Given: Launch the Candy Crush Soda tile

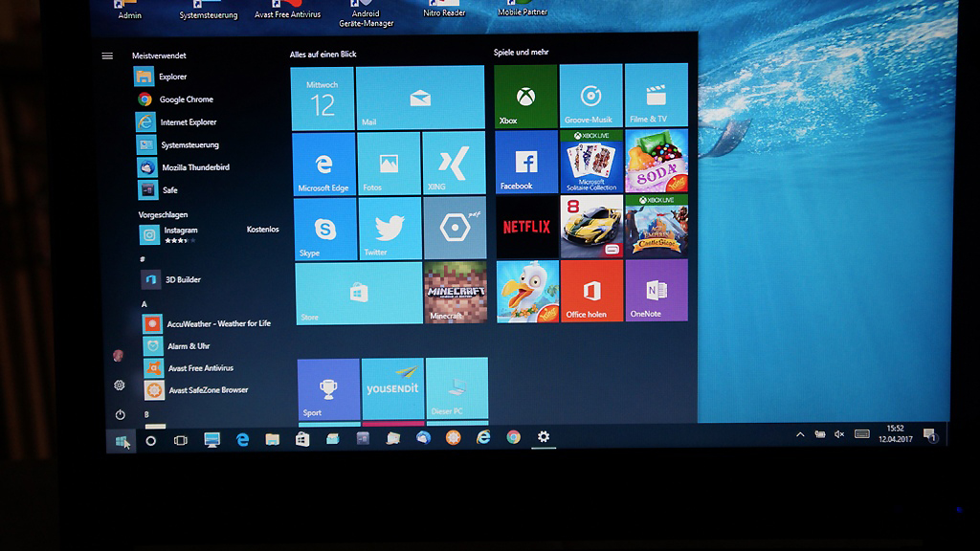Looking at the screenshot, I should [x=657, y=161].
